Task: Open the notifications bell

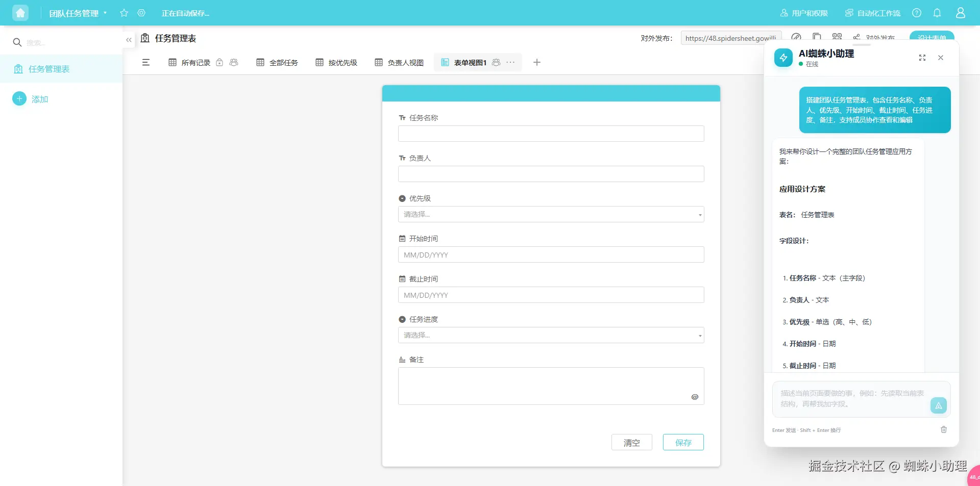Action: (937, 13)
